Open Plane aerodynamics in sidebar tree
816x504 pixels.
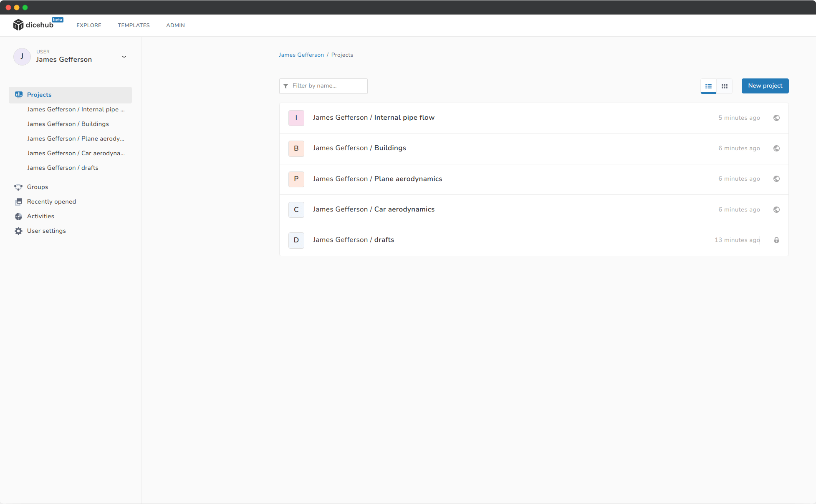coord(76,139)
